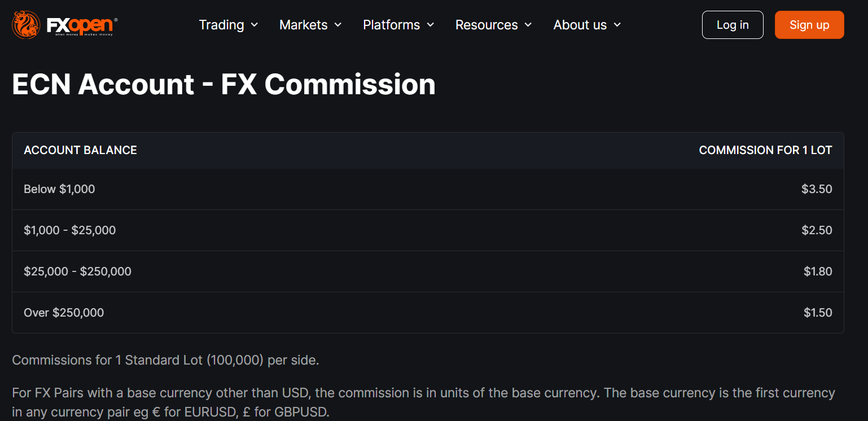Click the Log in button
This screenshot has width=868, height=421.
[x=732, y=25]
